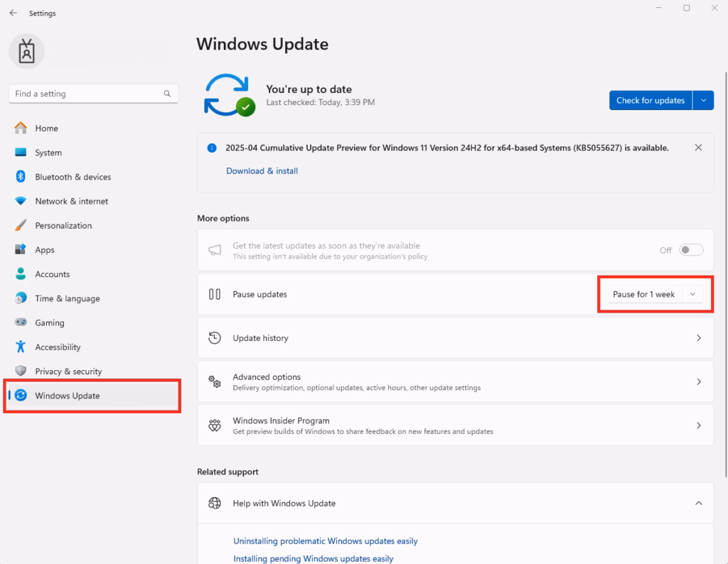
Task: Click the Update history clock icon
Action: pos(215,337)
